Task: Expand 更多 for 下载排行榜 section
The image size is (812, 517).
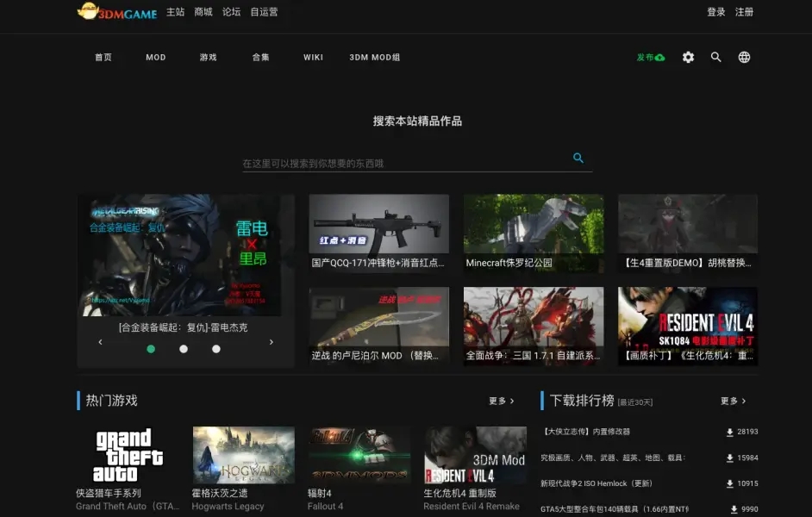Action: (733, 401)
